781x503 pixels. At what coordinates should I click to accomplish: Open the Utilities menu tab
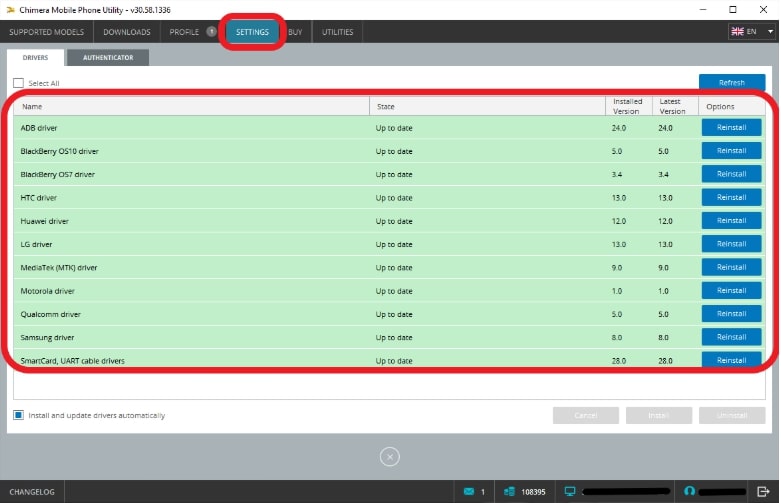[337, 32]
